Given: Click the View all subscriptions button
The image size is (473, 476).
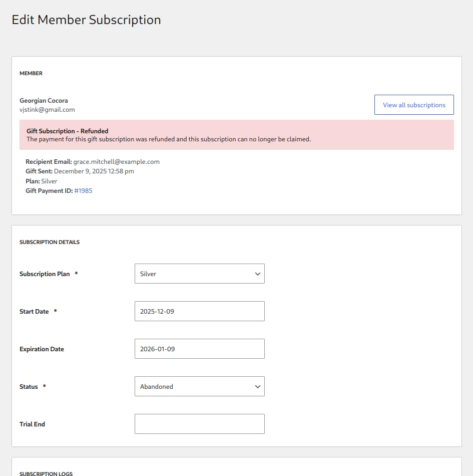Looking at the screenshot, I should pos(413,105).
